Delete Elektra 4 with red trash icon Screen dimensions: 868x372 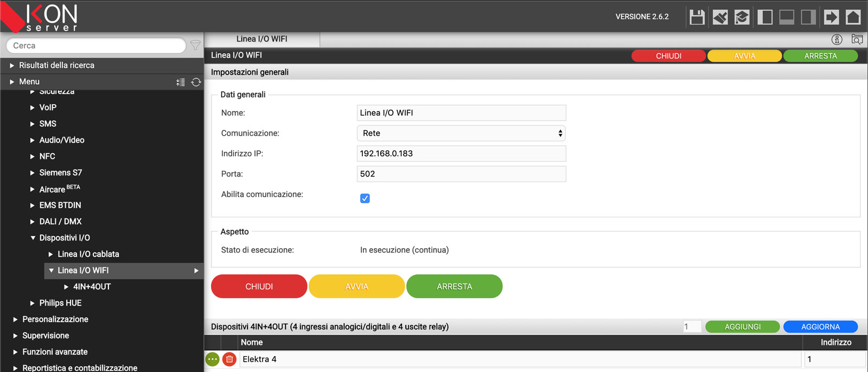[x=229, y=359]
